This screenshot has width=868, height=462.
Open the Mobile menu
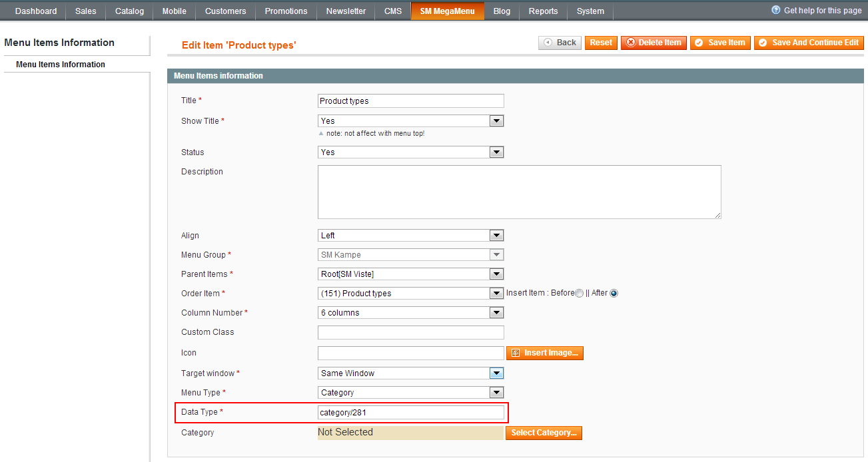(175, 11)
